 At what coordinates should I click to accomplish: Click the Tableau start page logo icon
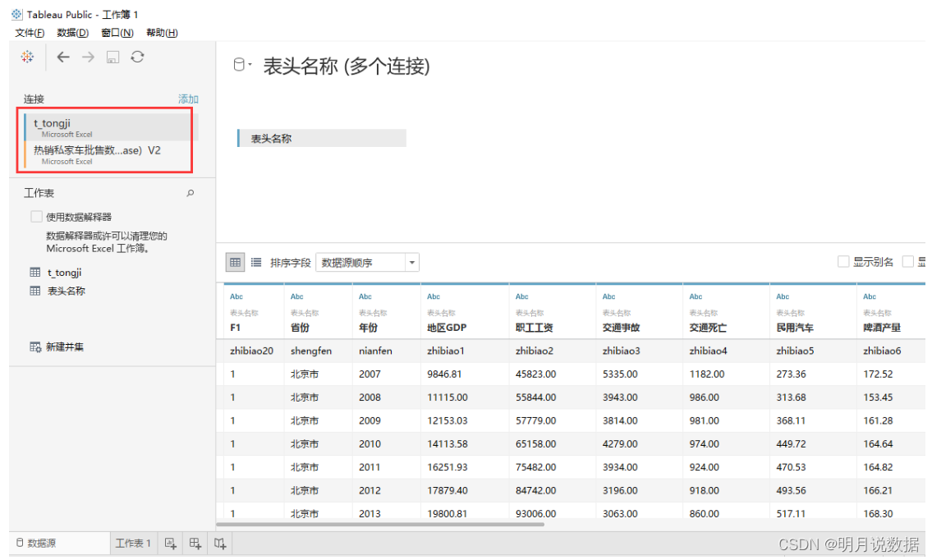(x=27, y=57)
